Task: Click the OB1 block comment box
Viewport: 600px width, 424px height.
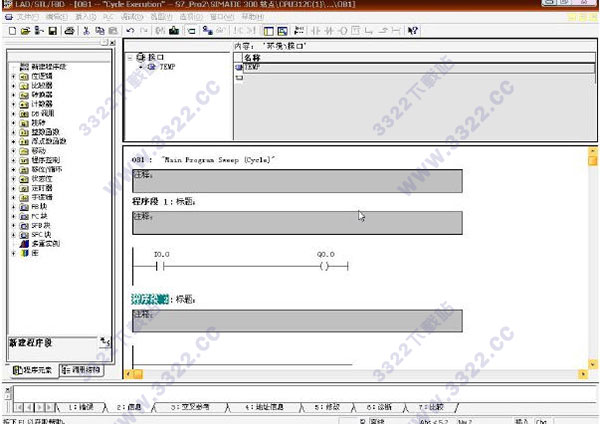Action: [x=297, y=181]
